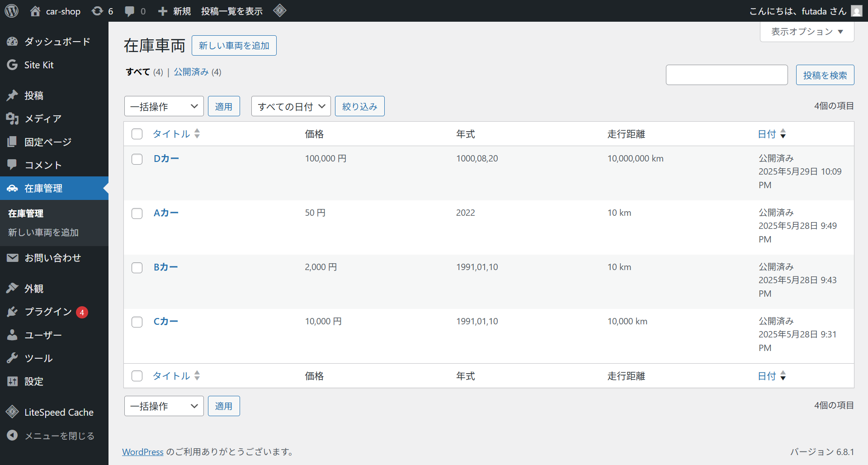This screenshot has height=465, width=868.
Task: Check the checkbox next to Dカー
Action: coord(137,159)
